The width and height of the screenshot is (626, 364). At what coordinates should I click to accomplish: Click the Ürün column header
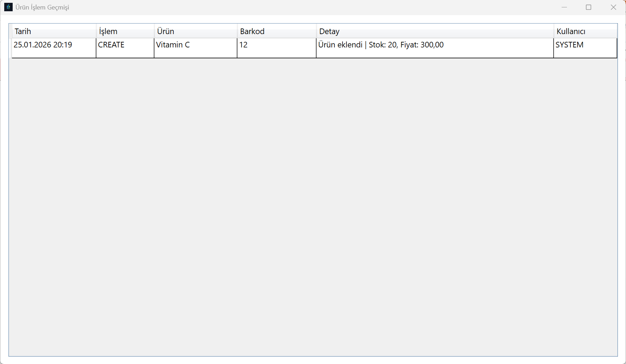[x=195, y=31]
